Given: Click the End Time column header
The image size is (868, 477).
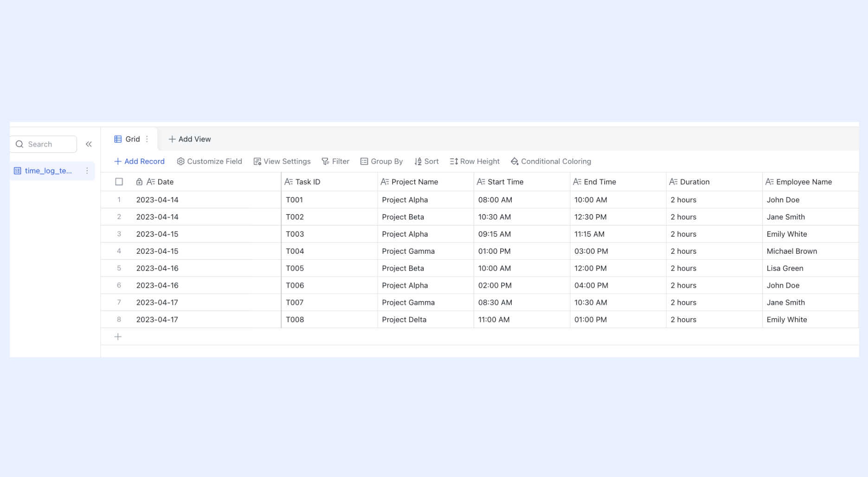Looking at the screenshot, I should (x=618, y=182).
